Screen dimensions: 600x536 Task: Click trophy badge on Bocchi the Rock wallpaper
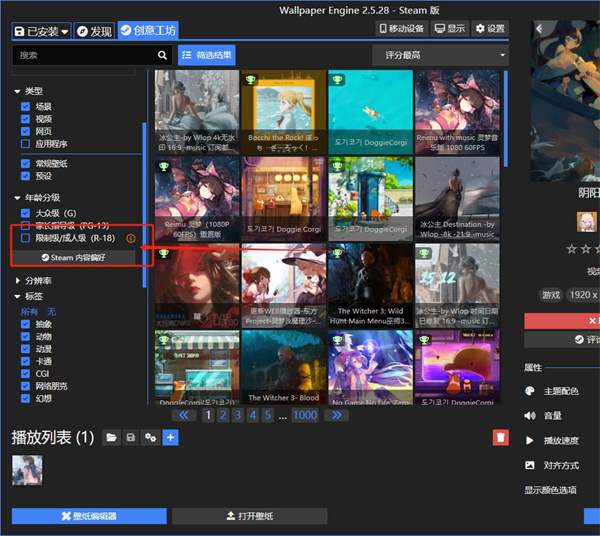(251, 80)
